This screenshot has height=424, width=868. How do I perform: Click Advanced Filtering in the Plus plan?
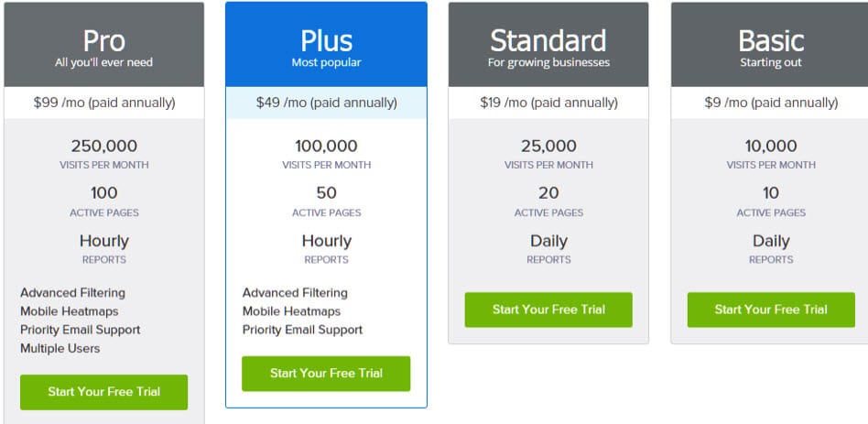(x=295, y=293)
